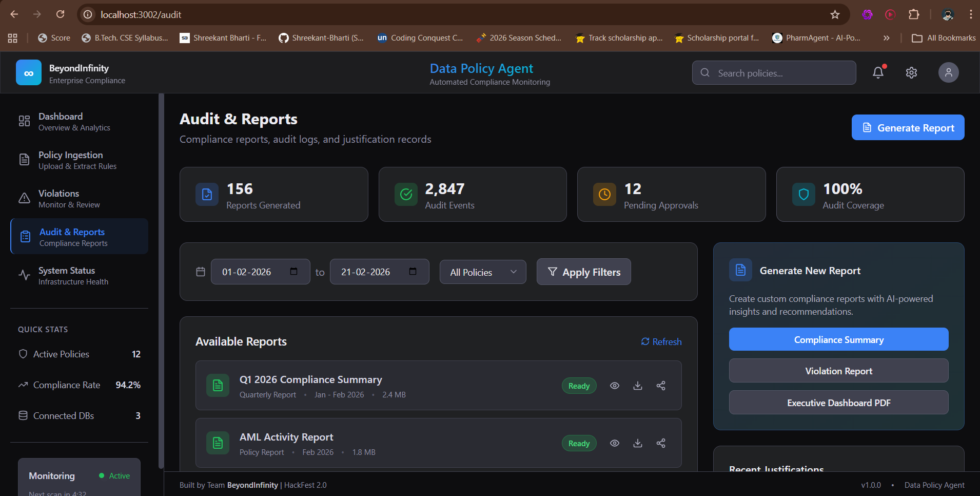Reload the browser page
The height and width of the screenshot is (496, 980).
(60, 14)
